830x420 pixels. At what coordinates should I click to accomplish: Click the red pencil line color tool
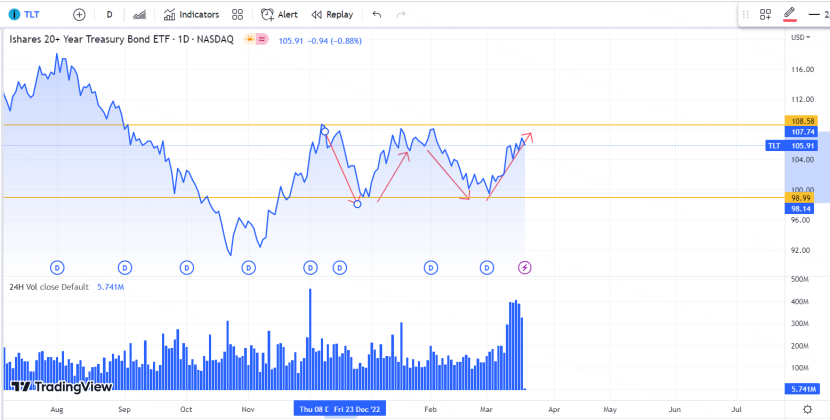(789, 14)
